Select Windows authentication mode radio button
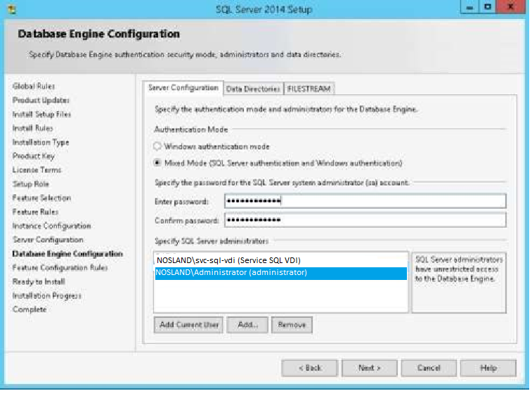Screen dimensions: 532x396 tap(157, 146)
